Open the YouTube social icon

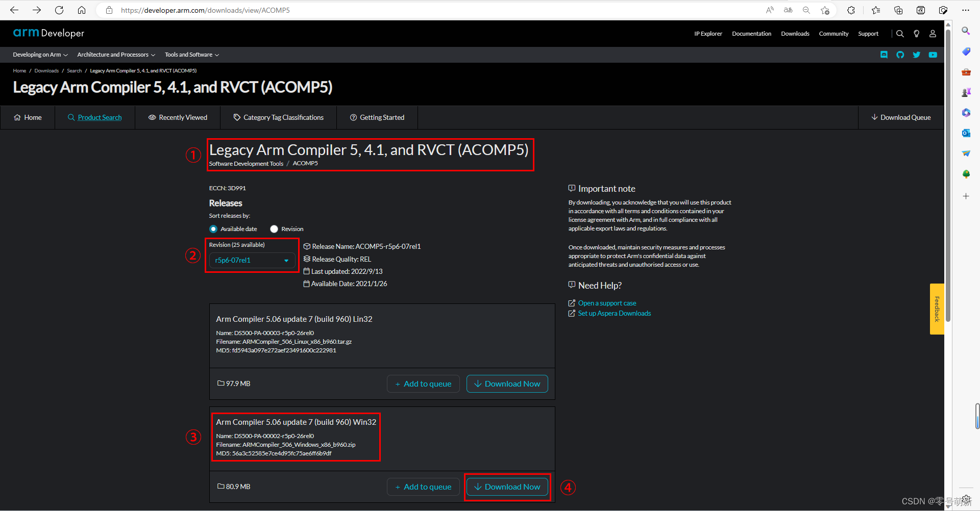(x=933, y=55)
